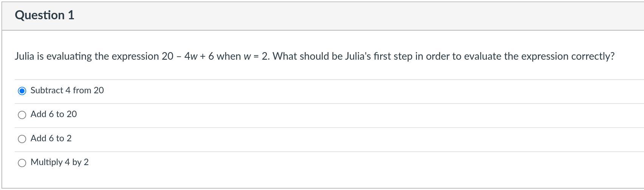Click the first word "Julia" of the question
The width and height of the screenshot is (644, 190).
pos(24,56)
